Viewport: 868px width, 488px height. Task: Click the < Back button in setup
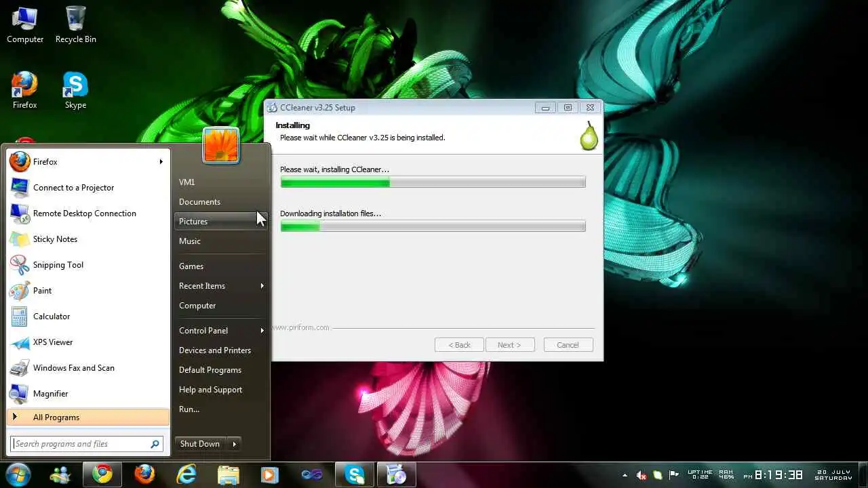(459, 345)
